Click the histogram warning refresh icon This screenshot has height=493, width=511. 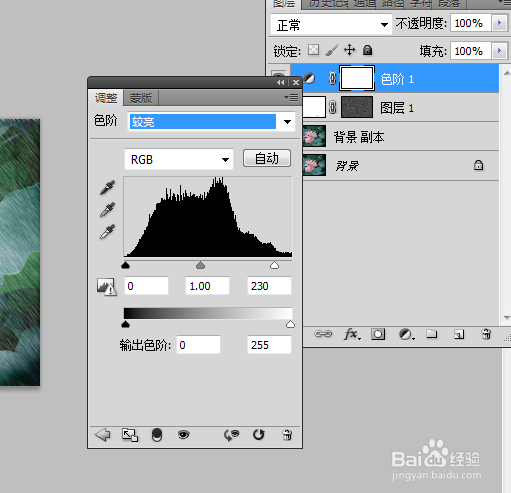[x=107, y=287]
